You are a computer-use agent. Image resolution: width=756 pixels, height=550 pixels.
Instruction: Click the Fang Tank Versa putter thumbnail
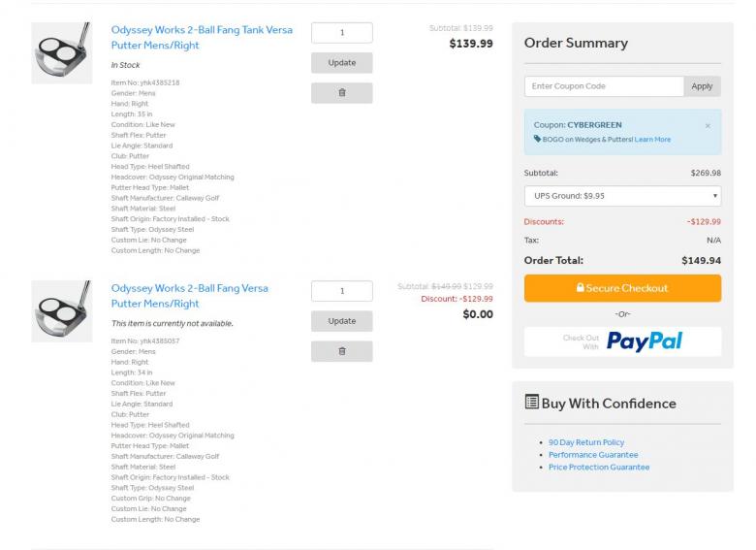(61, 52)
